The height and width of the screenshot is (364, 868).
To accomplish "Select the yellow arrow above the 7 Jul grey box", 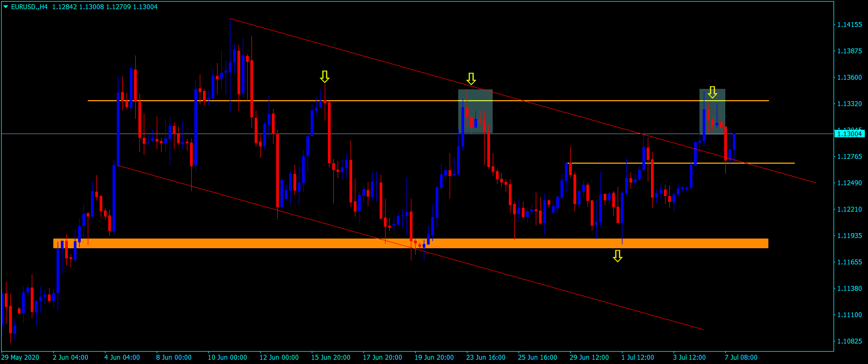I will click(x=712, y=92).
